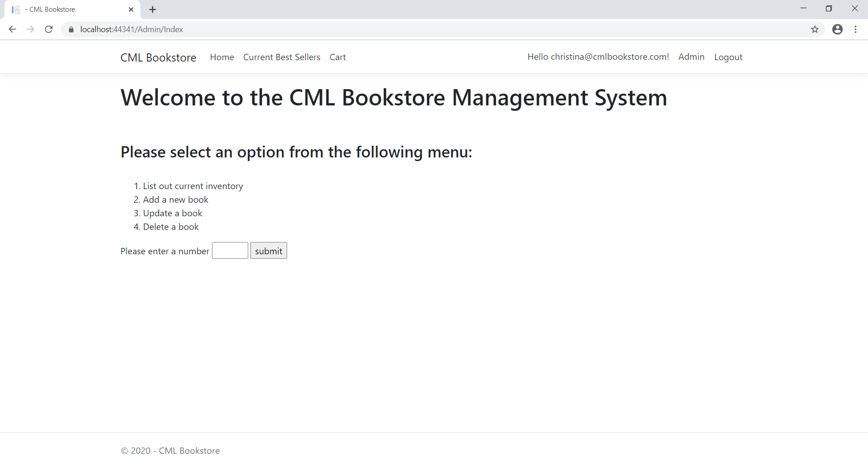Switch to the CML Bookstore tab

pyautogui.click(x=63, y=9)
